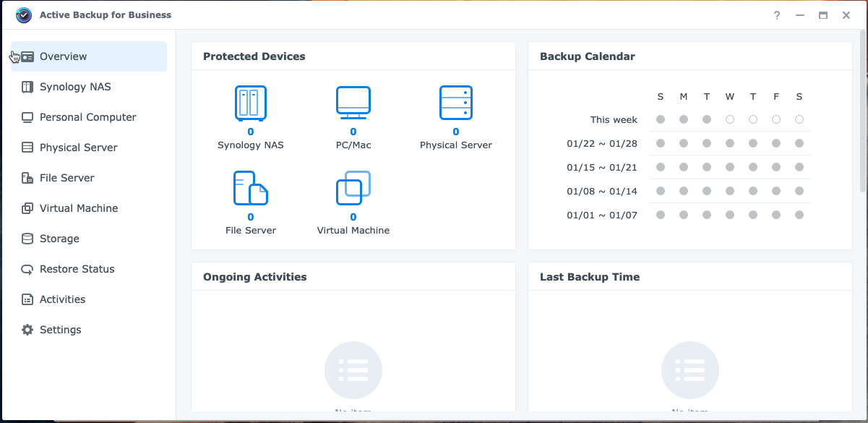This screenshot has width=868, height=423.
Task: Click the placeholder list icon under Ongoing Activities
Action: tap(353, 369)
